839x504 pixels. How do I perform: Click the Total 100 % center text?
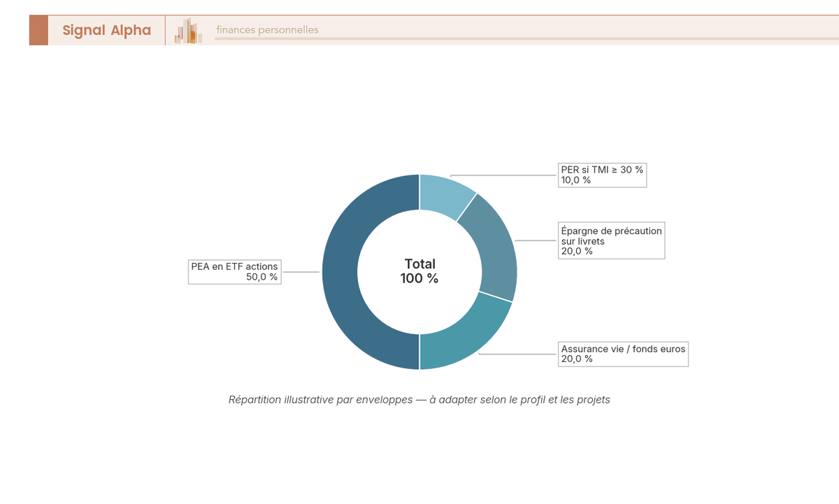click(419, 271)
